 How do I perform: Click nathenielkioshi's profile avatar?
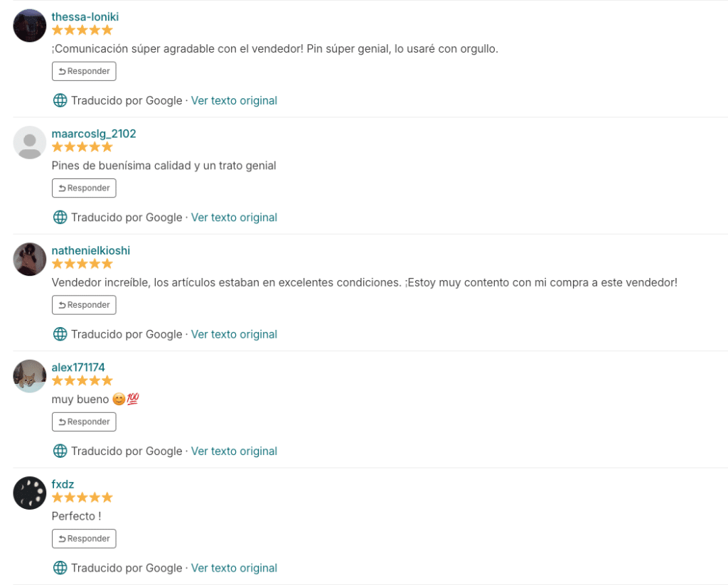click(x=30, y=259)
